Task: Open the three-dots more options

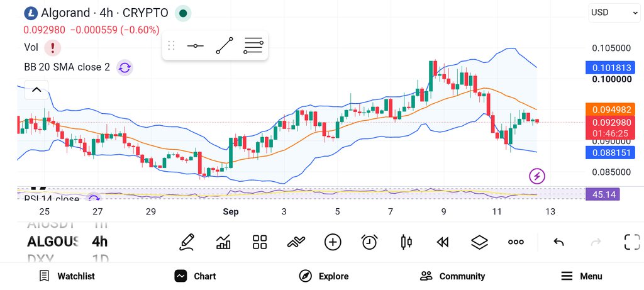Action: (x=516, y=242)
